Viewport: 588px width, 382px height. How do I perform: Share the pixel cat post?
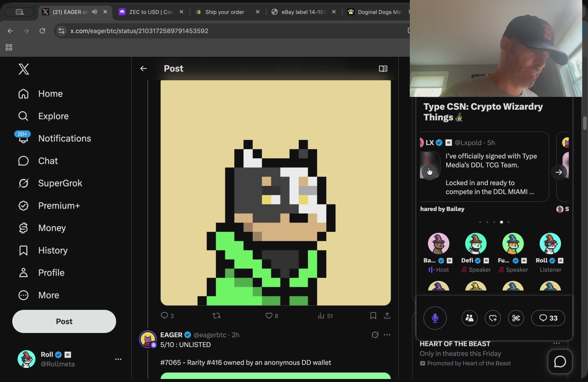(387, 316)
